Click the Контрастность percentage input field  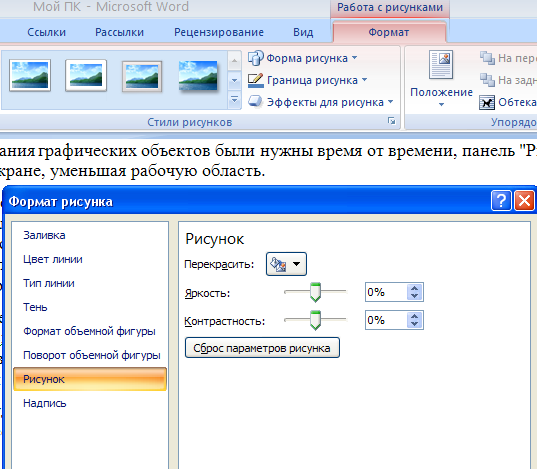tap(386, 320)
